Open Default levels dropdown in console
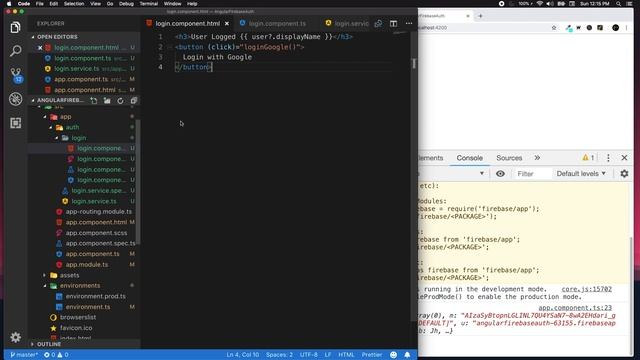Image resolution: width=640 pixels, height=360 pixels. (x=581, y=173)
